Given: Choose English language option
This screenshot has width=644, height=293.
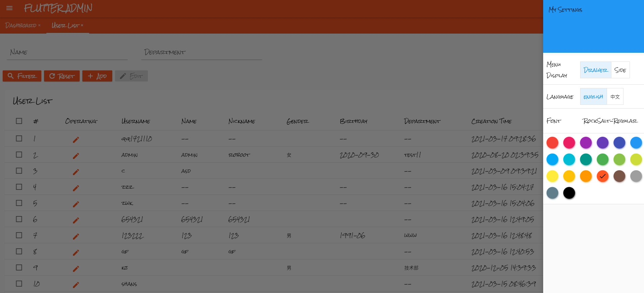Looking at the screenshot, I should [x=593, y=97].
